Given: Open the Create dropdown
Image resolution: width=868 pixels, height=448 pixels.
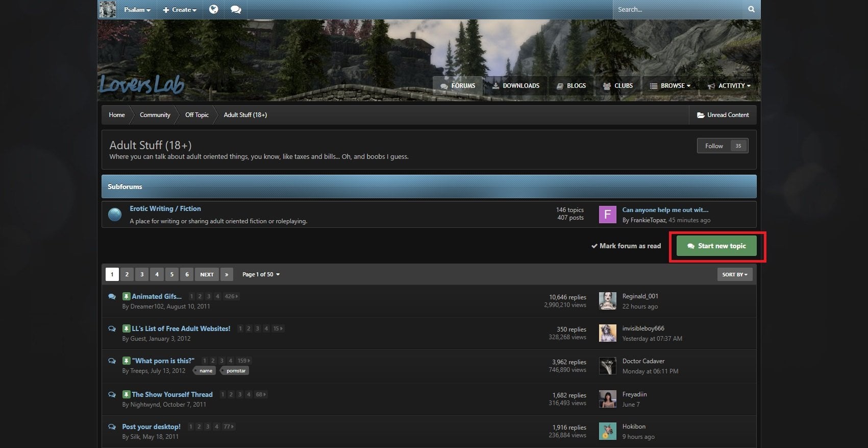Looking at the screenshot, I should click(x=180, y=10).
